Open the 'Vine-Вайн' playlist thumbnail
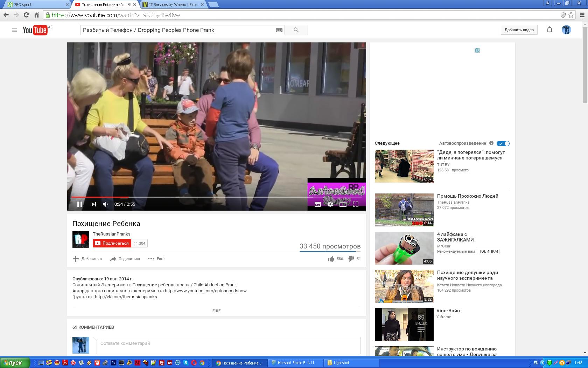This screenshot has height=368, width=588. coord(404,325)
